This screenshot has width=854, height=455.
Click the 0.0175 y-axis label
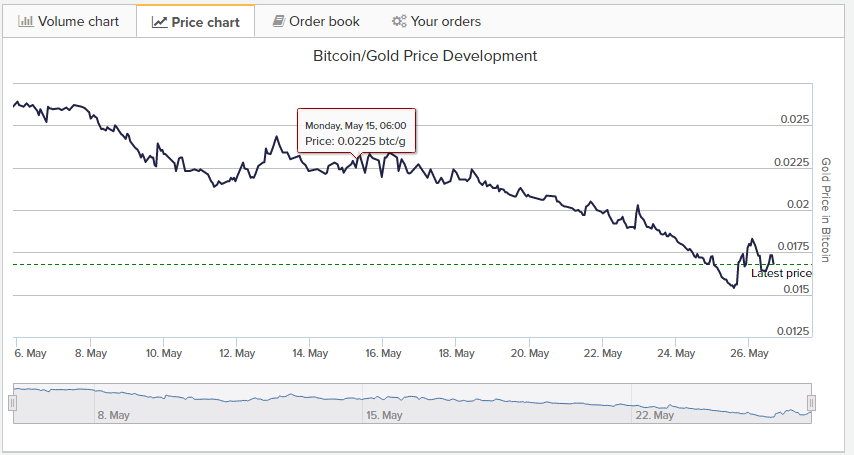793,246
